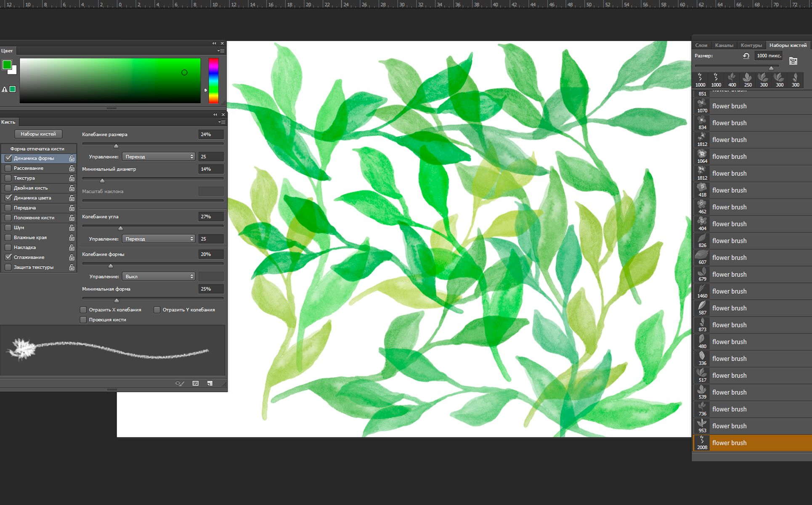Click the out-of-gamut warning triangle icon
The height and width of the screenshot is (505, 812).
pyautogui.click(x=5, y=89)
